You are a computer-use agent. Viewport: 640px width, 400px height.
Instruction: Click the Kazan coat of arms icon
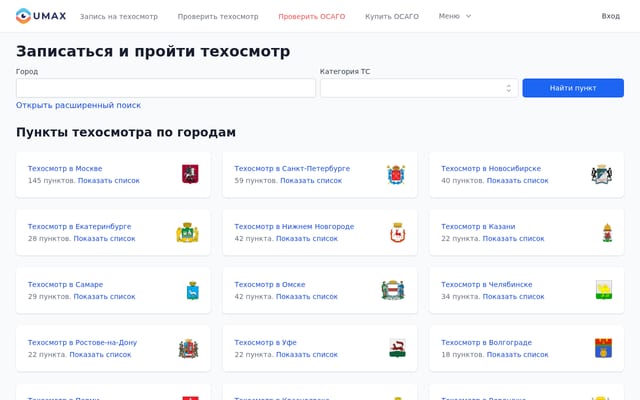pos(607,233)
